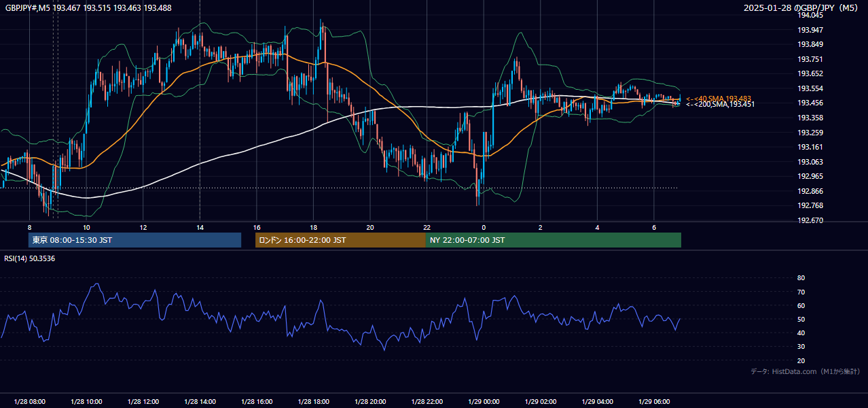The image size is (868, 408).
Task: Click price axis value 192.866
Action: 810,191
